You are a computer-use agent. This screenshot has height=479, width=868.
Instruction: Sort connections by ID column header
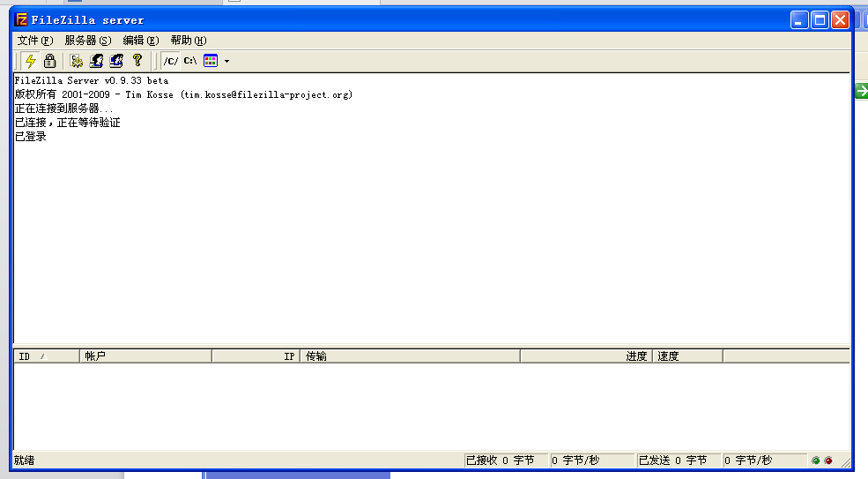pos(46,356)
